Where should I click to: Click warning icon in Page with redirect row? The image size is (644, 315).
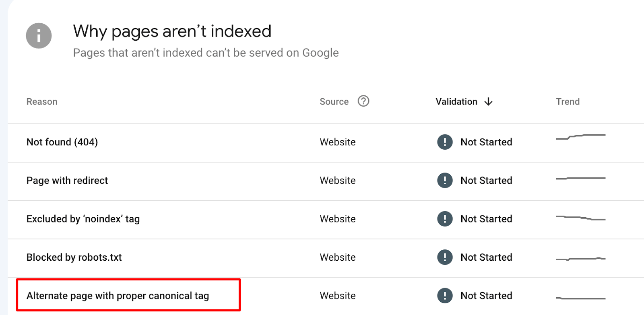point(445,180)
